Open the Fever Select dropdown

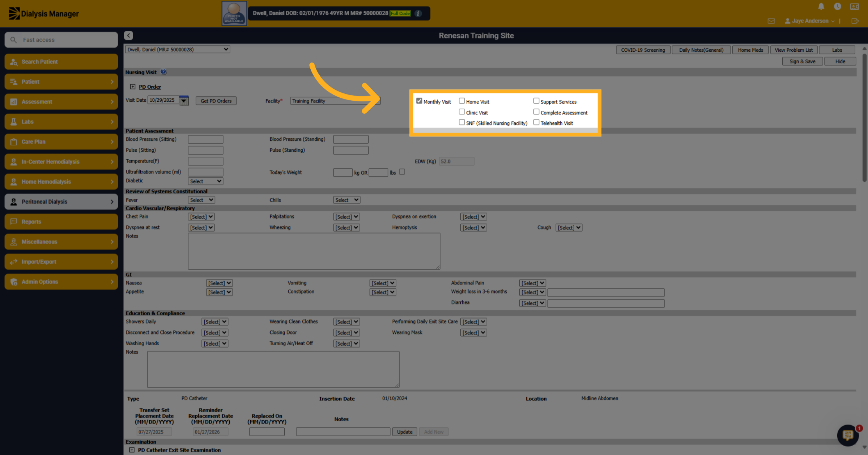pyautogui.click(x=201, y=200)
